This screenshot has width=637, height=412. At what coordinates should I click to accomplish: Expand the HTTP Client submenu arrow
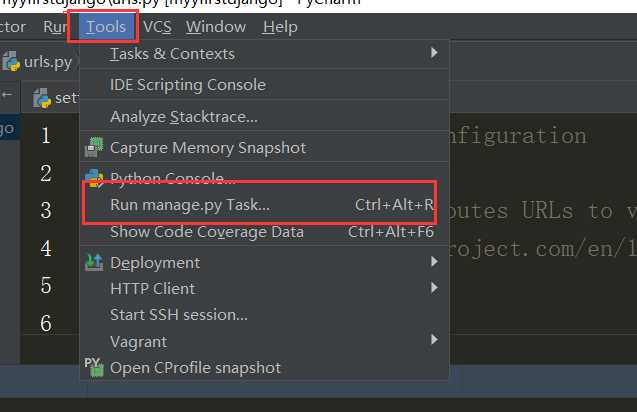click(434, 288)
